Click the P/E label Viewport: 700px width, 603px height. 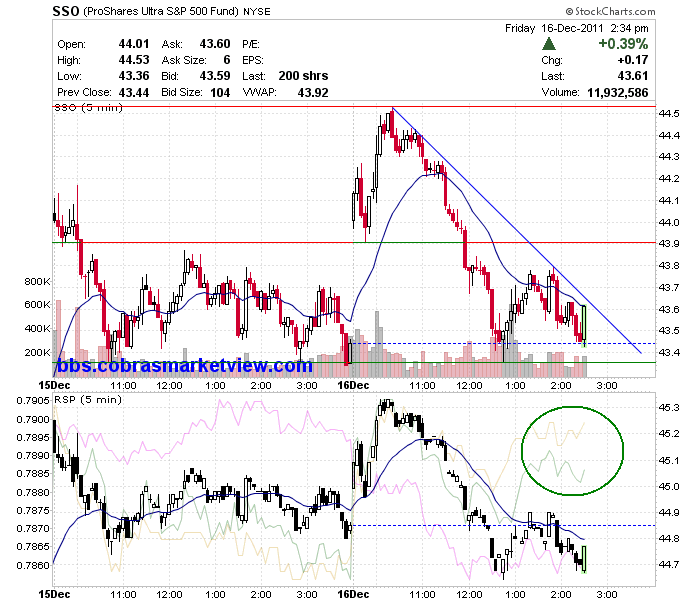coord(251,44)
